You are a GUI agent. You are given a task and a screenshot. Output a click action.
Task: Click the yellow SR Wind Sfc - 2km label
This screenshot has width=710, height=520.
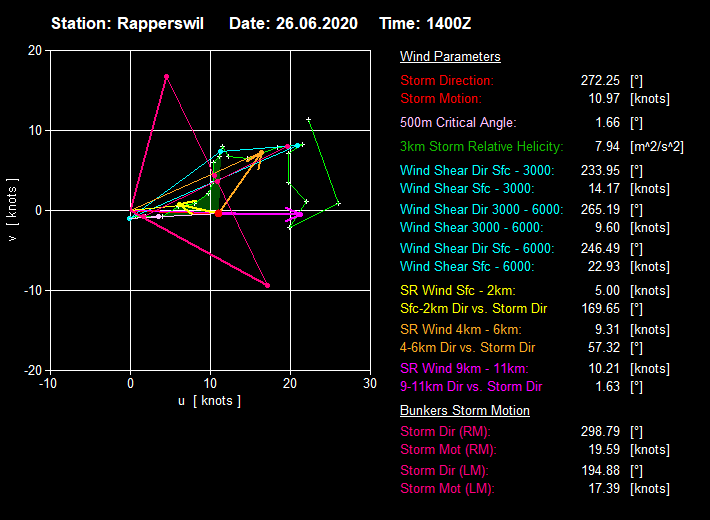[x=455, y=290]
